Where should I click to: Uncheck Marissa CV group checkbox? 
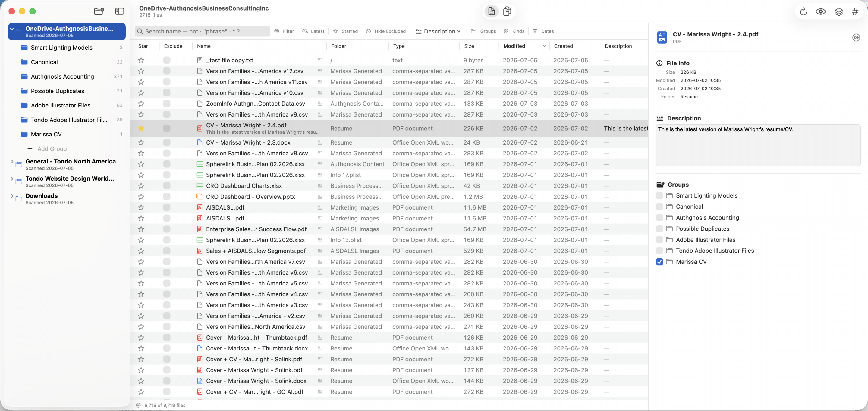click(x=660, y=262)
